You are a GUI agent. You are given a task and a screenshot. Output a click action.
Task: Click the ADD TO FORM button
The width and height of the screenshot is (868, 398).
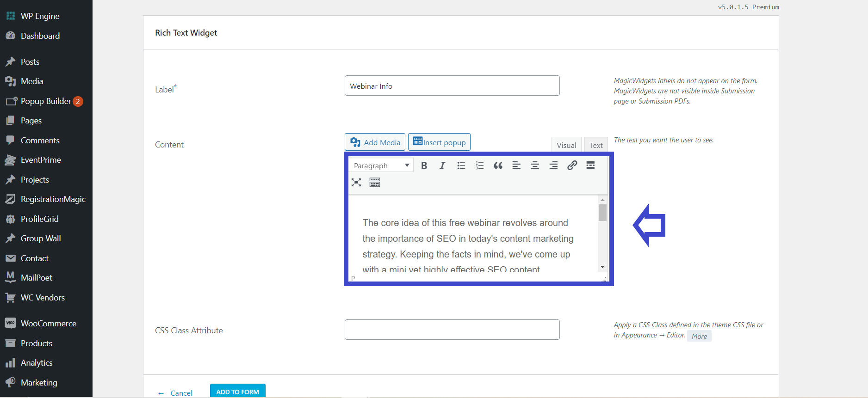click(237, 391)
